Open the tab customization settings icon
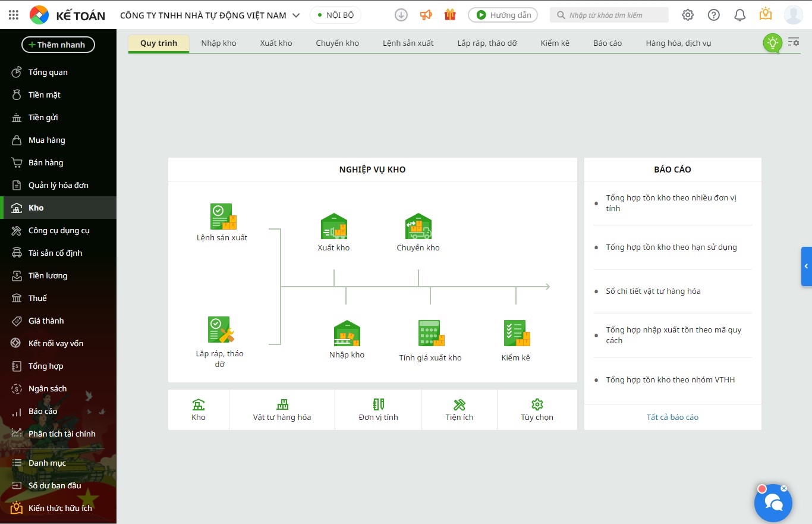 tap(794, 42)
